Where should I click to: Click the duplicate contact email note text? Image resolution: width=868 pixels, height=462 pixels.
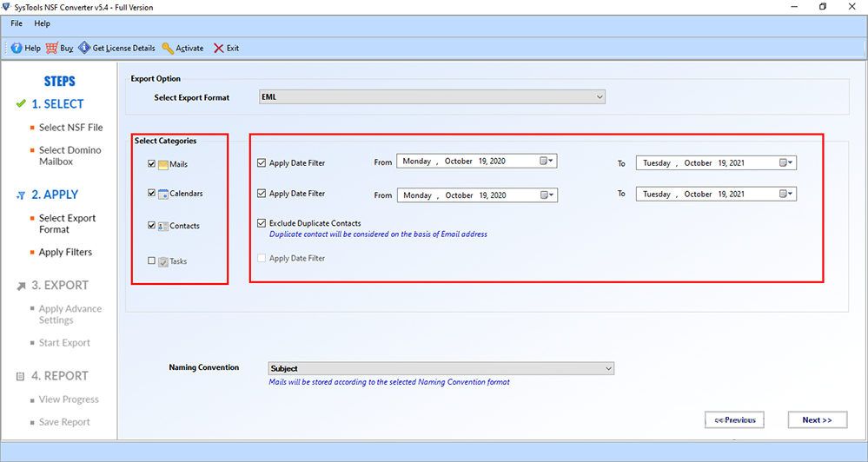tap(378, 234)
